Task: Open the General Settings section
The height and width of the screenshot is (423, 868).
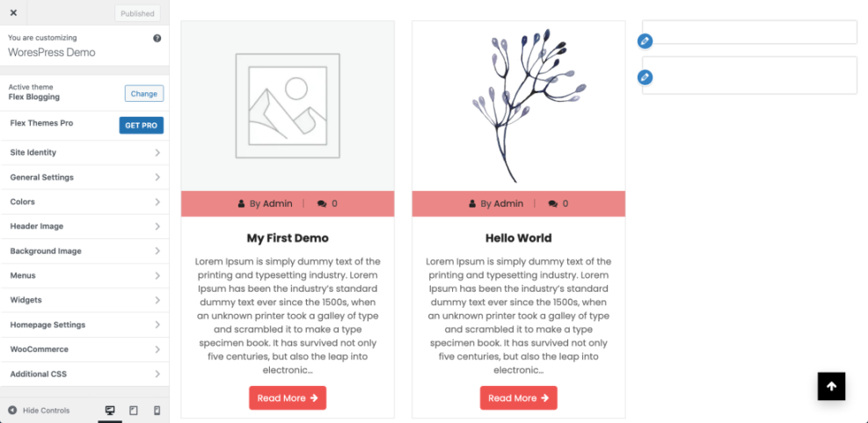Action: [84, 178]
